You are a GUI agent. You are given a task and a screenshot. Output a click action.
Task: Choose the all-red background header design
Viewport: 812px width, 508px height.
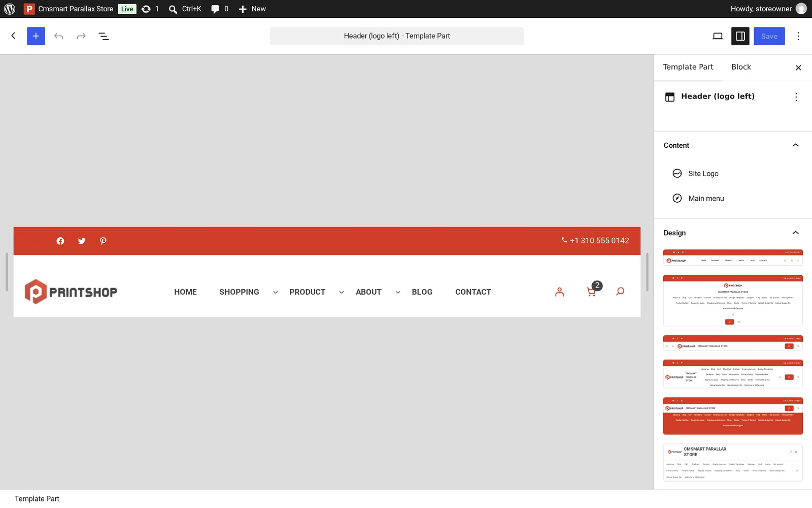click(x=733, y=416)
